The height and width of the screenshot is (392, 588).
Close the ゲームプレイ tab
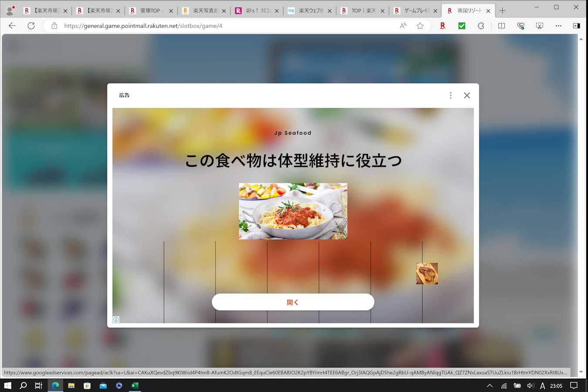point(435,11)
